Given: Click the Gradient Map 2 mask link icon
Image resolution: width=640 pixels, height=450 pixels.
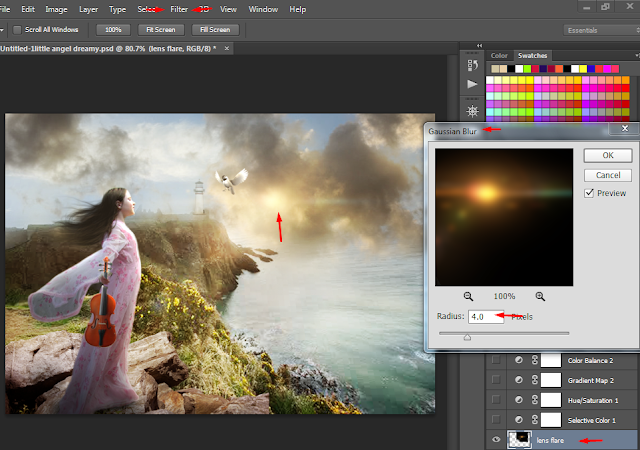Looking at the screenshot, I should 534,380.
